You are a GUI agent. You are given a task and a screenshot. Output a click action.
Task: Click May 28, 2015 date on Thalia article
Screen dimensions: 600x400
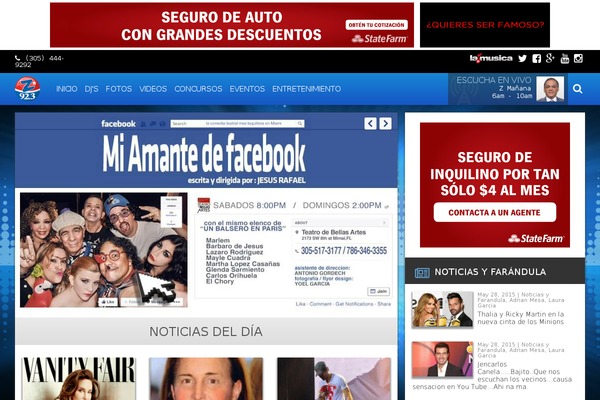496,295
